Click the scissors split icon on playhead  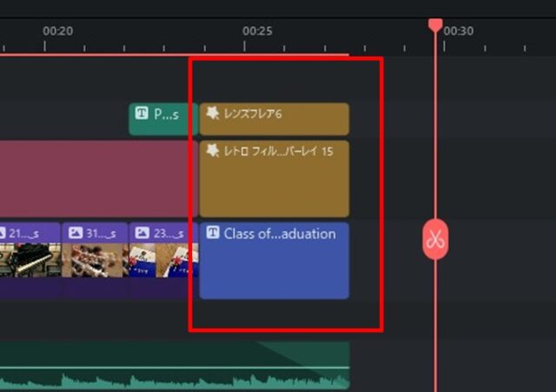435,240
